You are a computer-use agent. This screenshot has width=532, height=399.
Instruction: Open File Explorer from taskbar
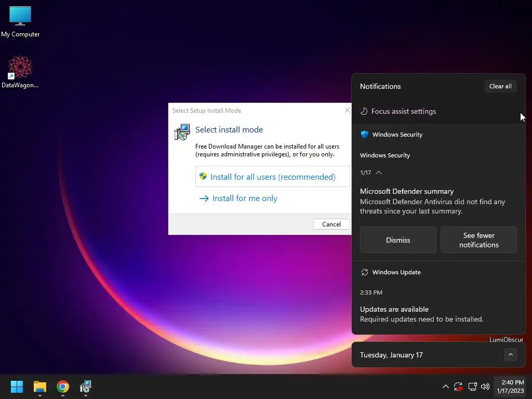[x=39, y=387]
